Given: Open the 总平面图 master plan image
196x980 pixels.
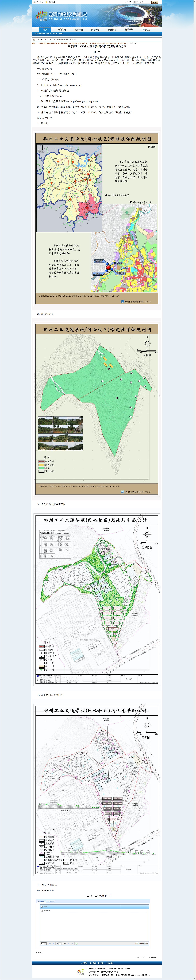Looking at the screenshot, I should (x=97, y=600).
